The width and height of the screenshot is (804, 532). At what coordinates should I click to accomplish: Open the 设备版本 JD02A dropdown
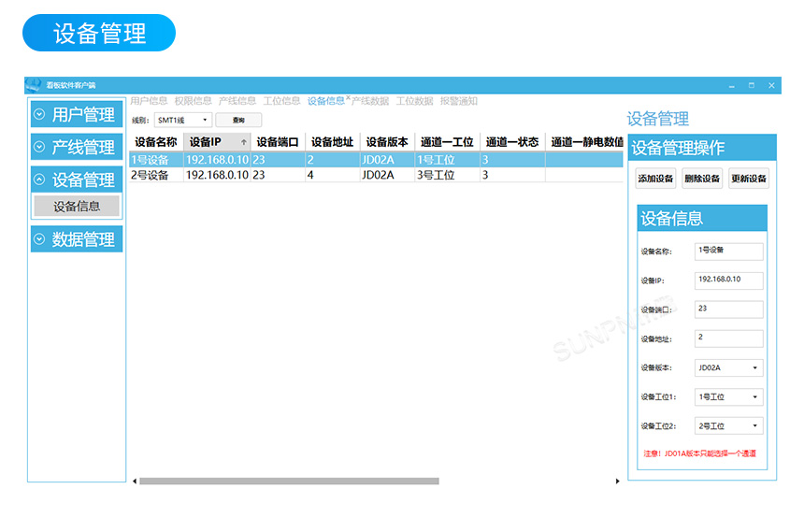(754, 367)
